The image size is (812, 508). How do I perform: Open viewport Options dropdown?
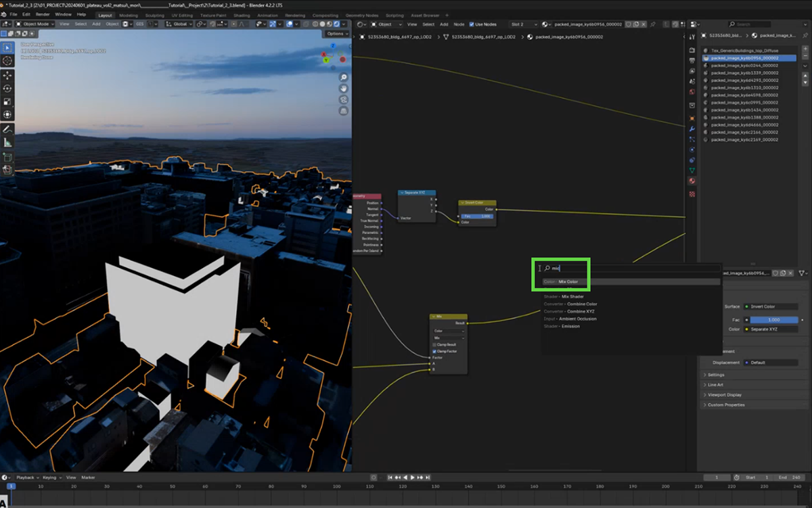336,34
